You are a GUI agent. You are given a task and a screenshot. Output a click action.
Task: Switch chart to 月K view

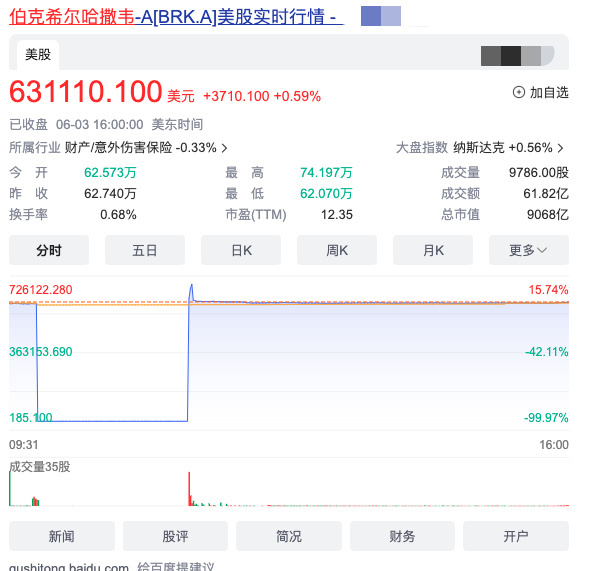(x=433, y=250)
